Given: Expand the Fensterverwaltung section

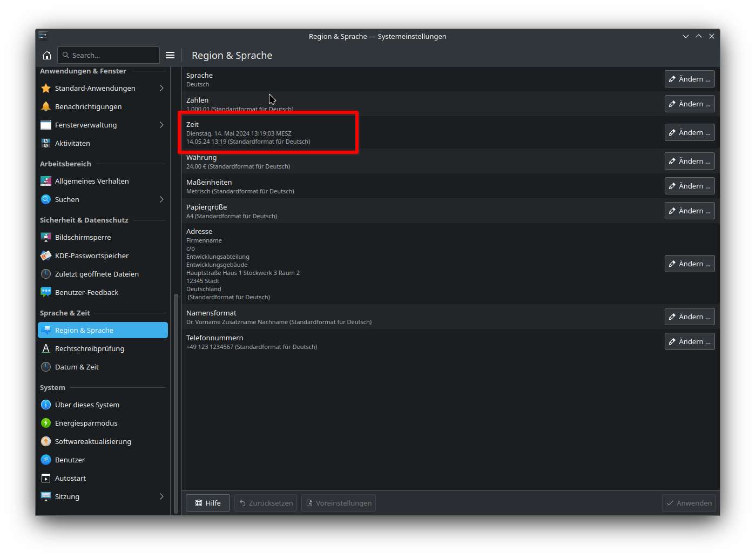Looking at the screenshot, I should (161, 125).
